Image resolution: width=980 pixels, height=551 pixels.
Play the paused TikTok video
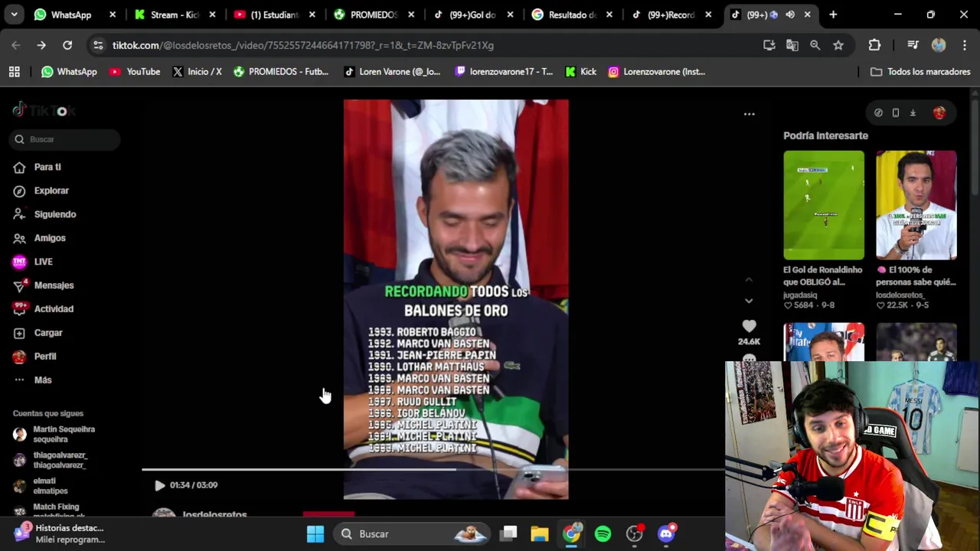click(159, 485)
